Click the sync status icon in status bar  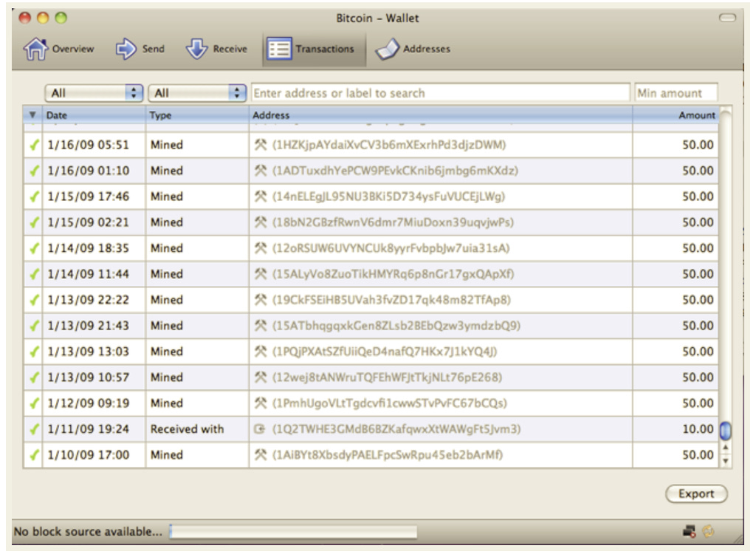pyautogui.click(x=708, y=531)
